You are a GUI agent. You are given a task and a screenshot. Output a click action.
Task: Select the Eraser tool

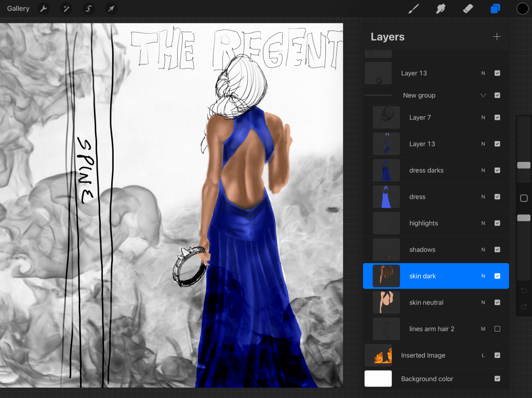tap(468, 9)
